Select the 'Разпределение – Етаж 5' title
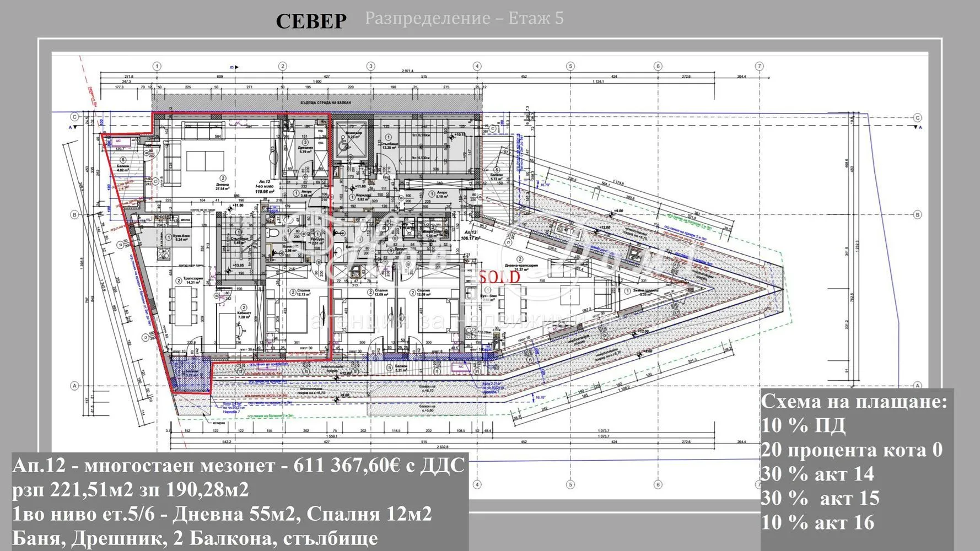The image size is (980, 551). 464,18
